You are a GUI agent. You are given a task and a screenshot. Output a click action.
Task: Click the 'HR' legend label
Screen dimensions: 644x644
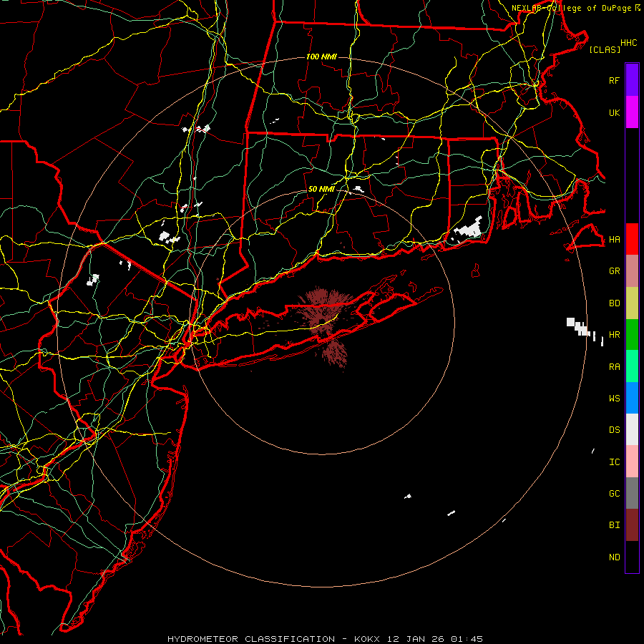coord(615,335)
